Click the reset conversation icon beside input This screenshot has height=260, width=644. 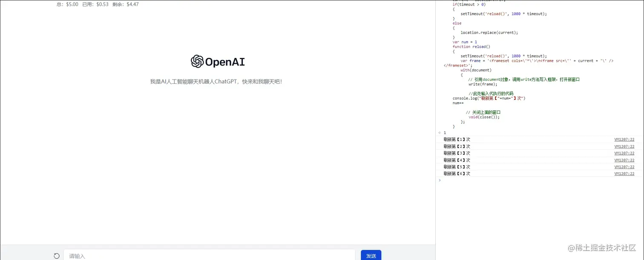(57, 256)
